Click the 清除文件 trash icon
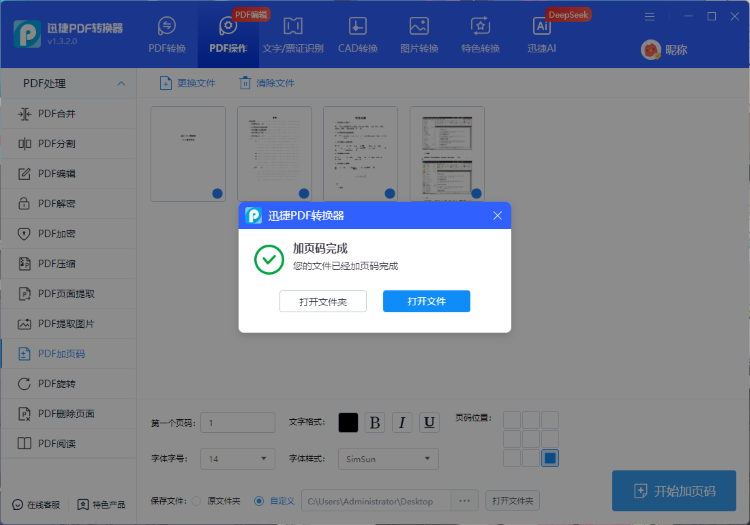The width and height of the screenshot is (750, 525). [245, 83]
